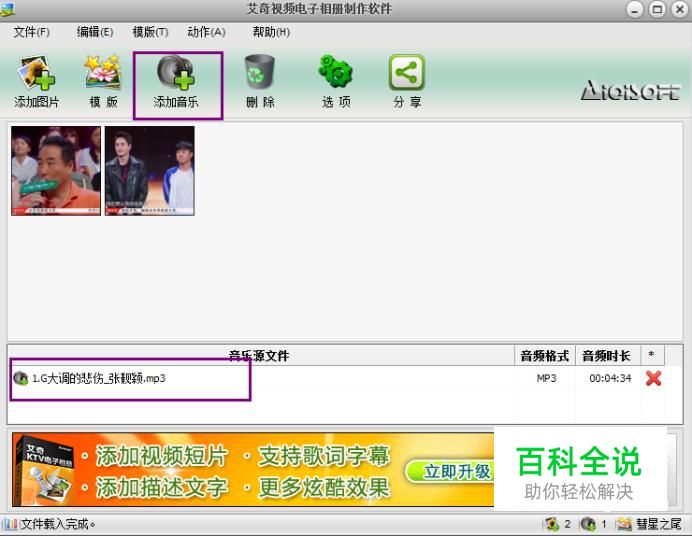This screenshot has height=536, width=692.
Task: Select thumbnail of man in orange shirt
Action: pos(56,171)
